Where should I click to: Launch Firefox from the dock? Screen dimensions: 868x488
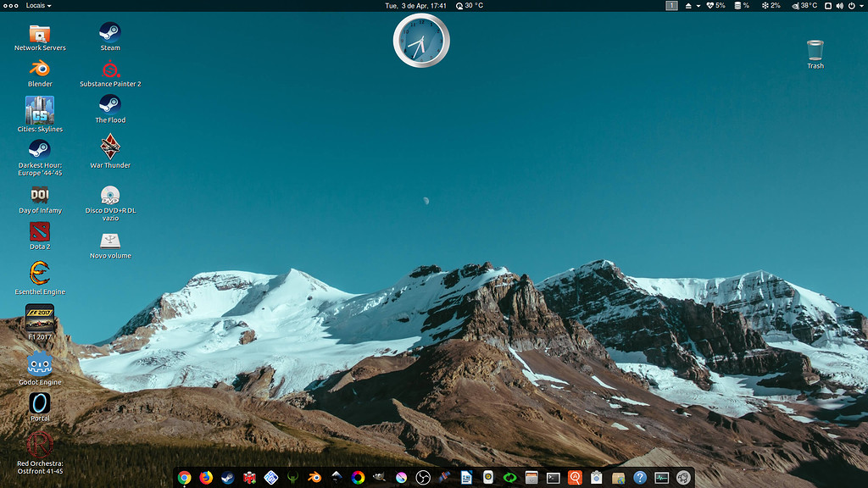[x=206, y=478]
